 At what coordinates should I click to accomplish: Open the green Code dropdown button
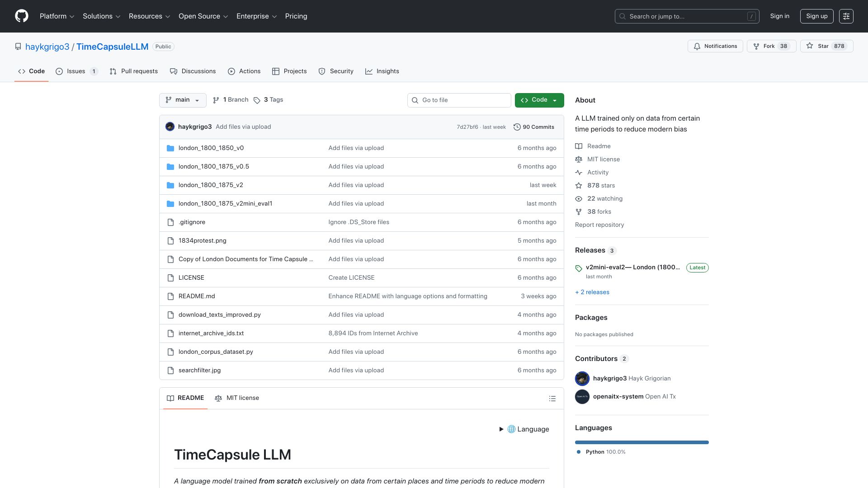539,100
